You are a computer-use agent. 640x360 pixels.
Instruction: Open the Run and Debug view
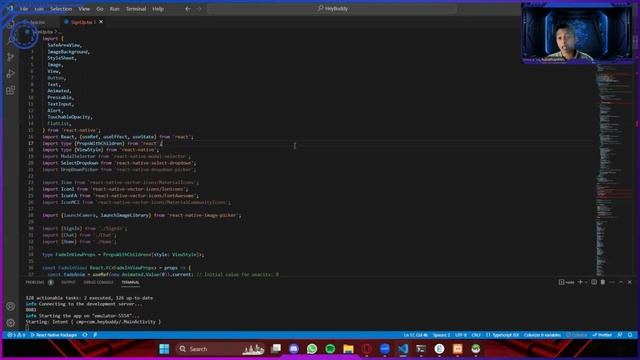(x=11, y=74)
